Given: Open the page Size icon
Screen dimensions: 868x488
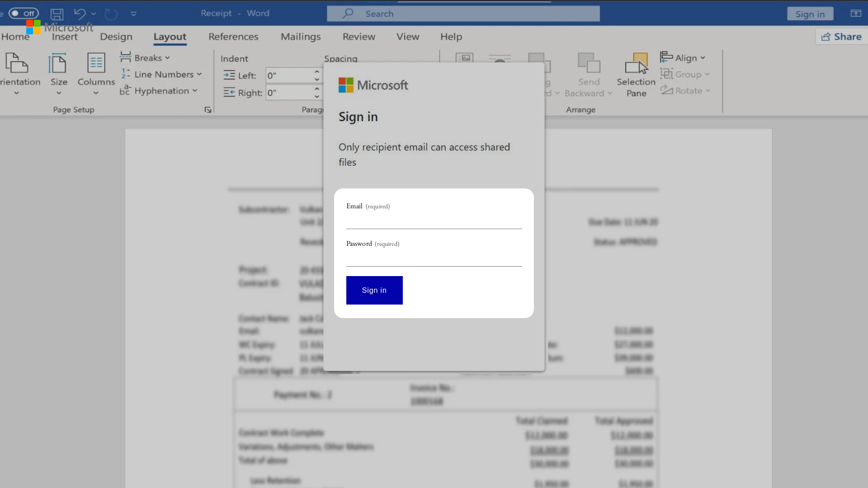Looking at the screenshot, I should (57, 63).
